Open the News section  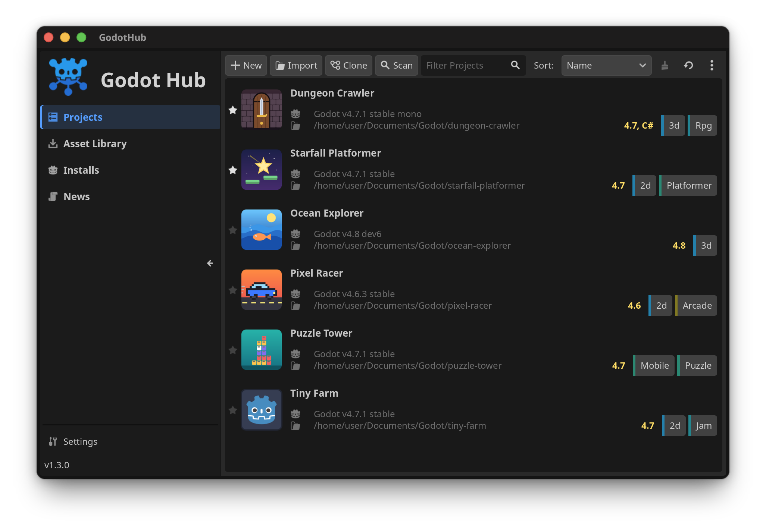click(x=130, y=196)
